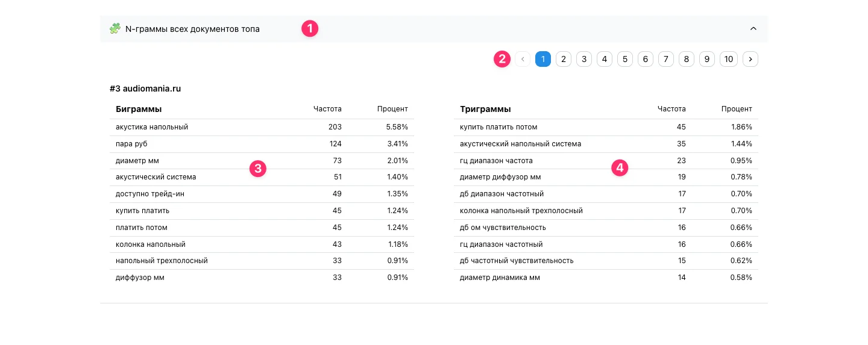Select the 'доступно трейд-ин' bigram row
The image size is (868, 345).
pos(262,194)
